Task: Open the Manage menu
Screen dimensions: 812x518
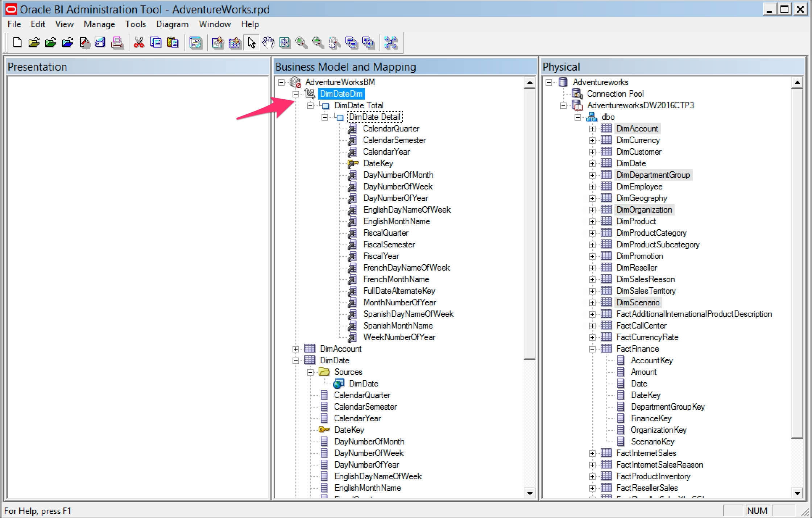Action: pos(99,24)
